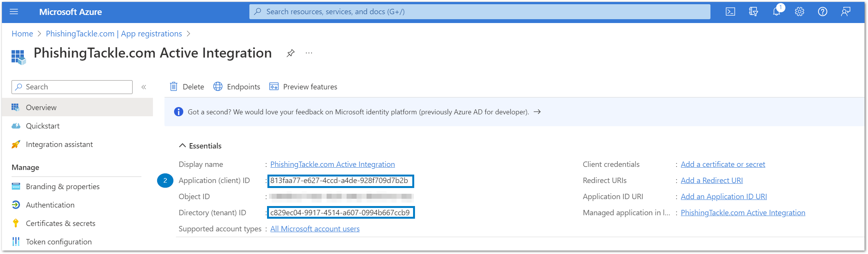Viewport: 868px width, 254px height.
Task: Click the Token configuration bars icon
Action: point(16,242)
